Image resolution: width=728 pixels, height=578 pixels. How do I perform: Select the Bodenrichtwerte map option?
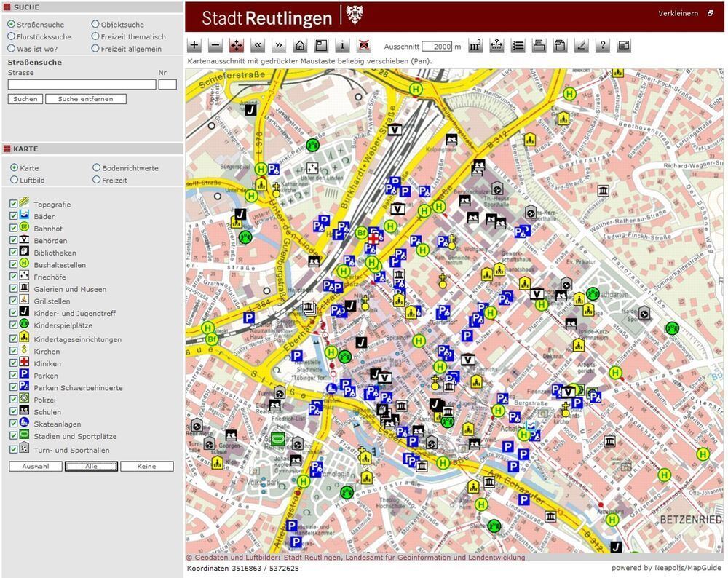coord(97,168)
